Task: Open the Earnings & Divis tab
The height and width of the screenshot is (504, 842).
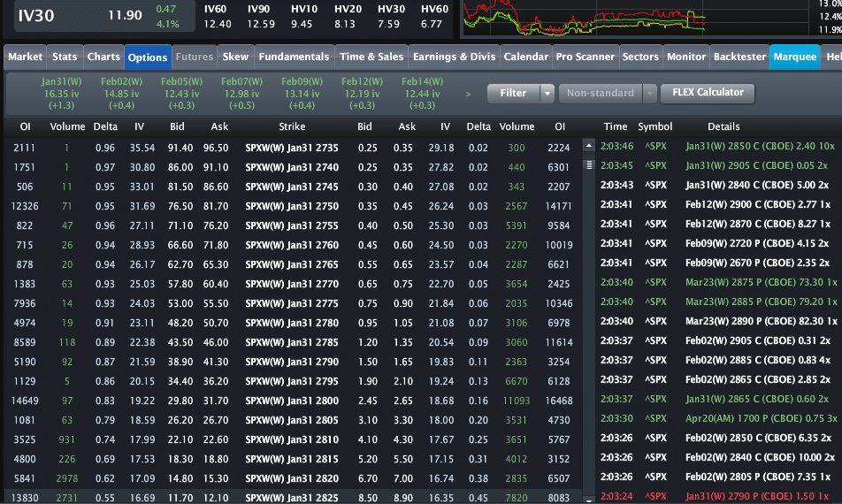Action: (x=454, y=57)
